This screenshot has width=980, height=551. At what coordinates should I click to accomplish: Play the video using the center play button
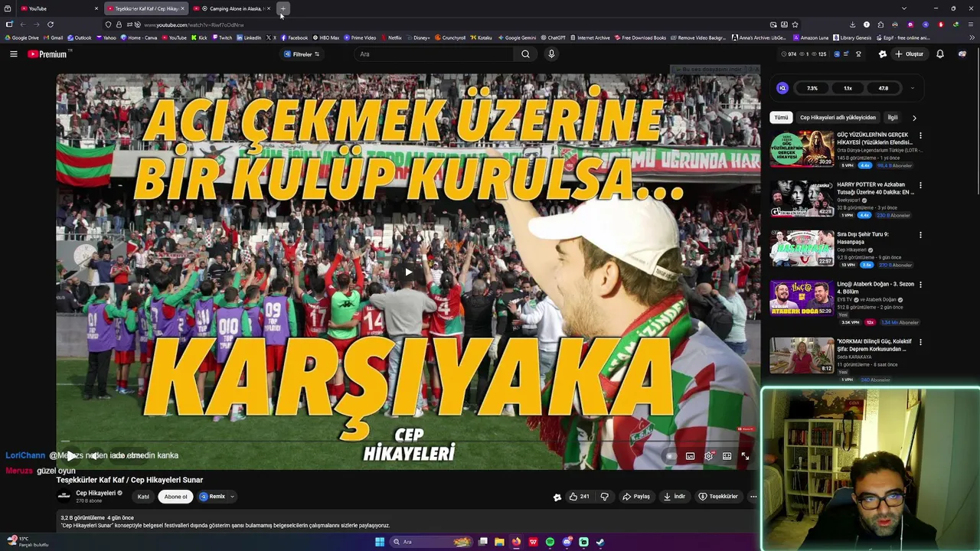[x=408, y=272]
